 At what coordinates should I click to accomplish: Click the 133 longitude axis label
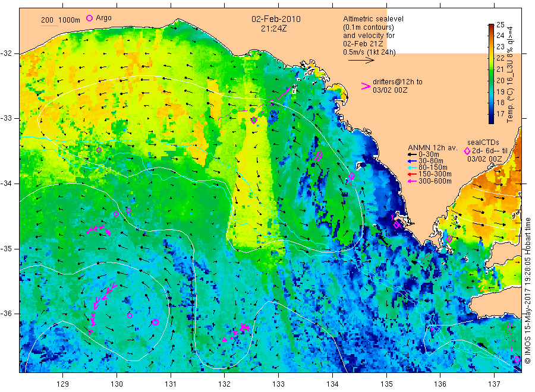pyautogui.click(x=278, y=384)
